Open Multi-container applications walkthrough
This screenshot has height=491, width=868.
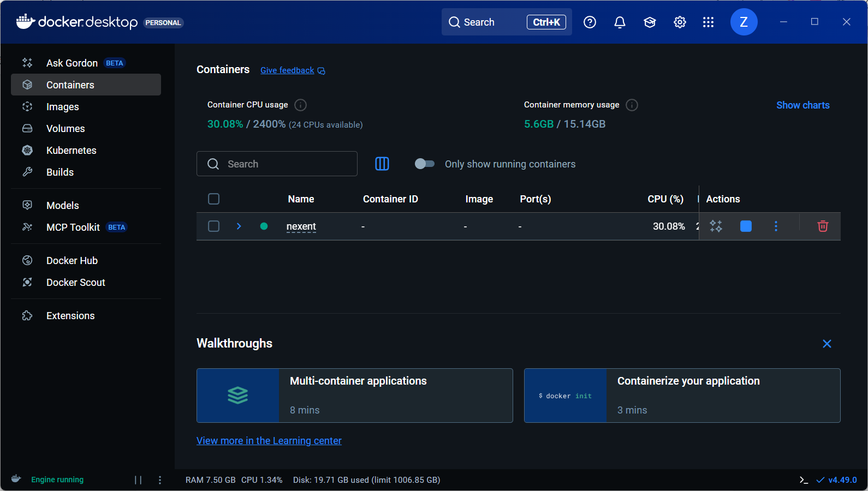pyautogui.click(x=355, y=396)
